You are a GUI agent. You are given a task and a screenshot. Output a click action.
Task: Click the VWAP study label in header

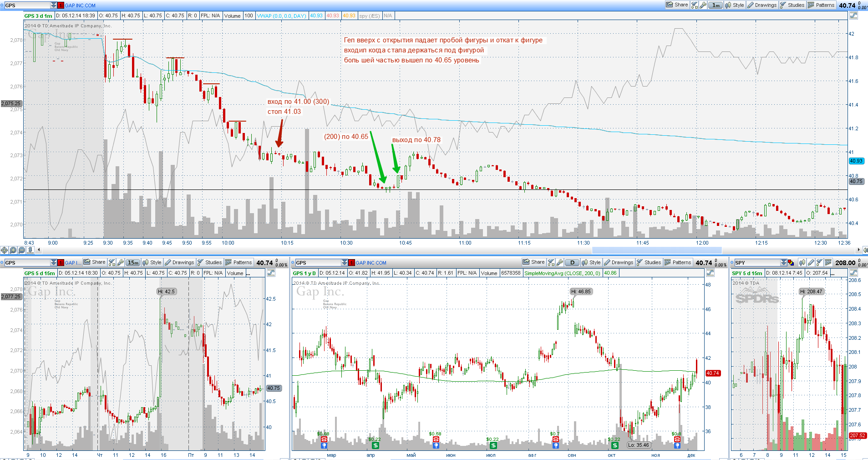point(281,16)
